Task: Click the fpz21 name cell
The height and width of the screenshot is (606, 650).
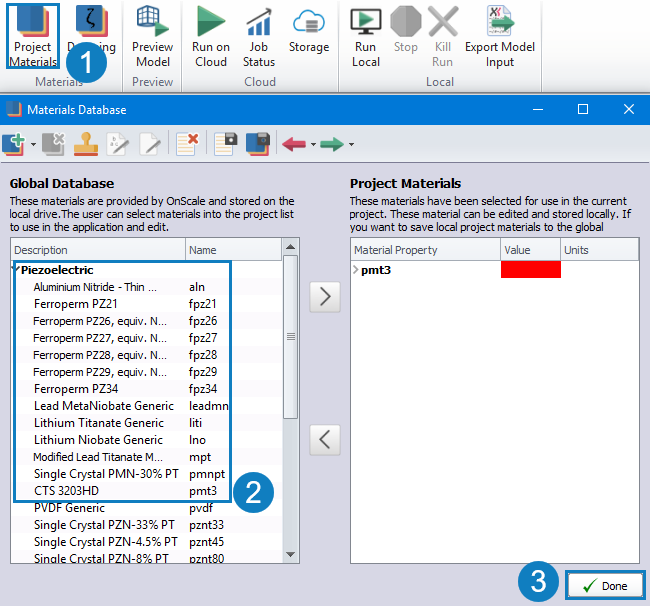Action: 203,304
